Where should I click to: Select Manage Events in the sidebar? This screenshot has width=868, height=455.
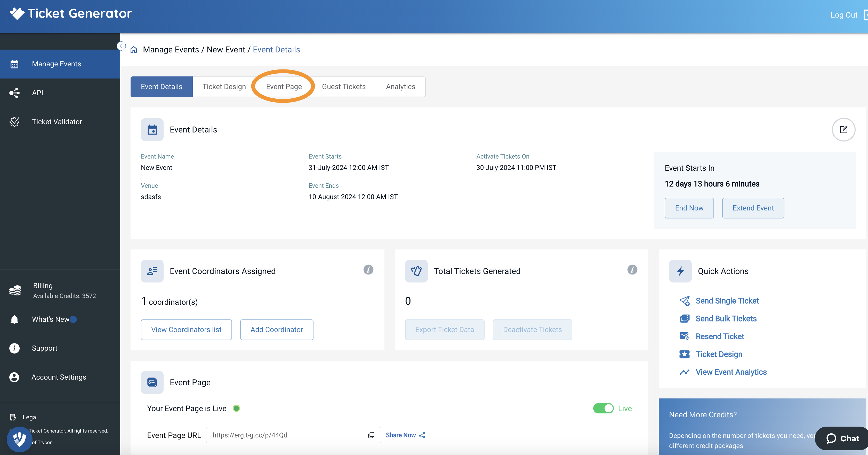tap(60, 64)
